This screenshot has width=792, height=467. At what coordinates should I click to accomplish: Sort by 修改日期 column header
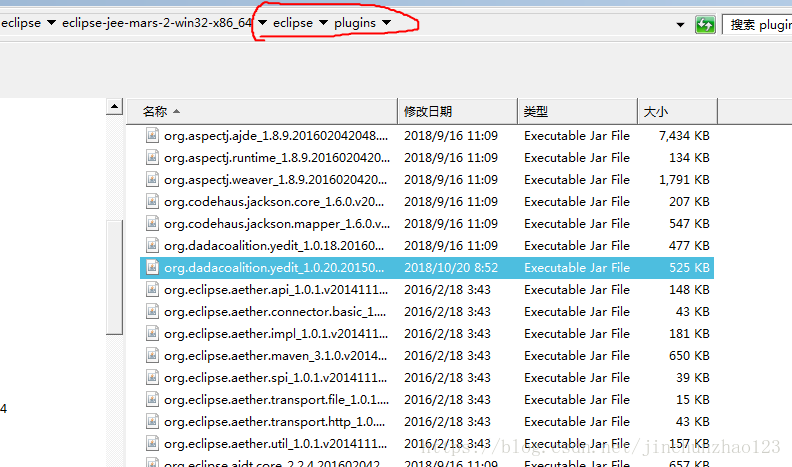click(x=458, y=111)
